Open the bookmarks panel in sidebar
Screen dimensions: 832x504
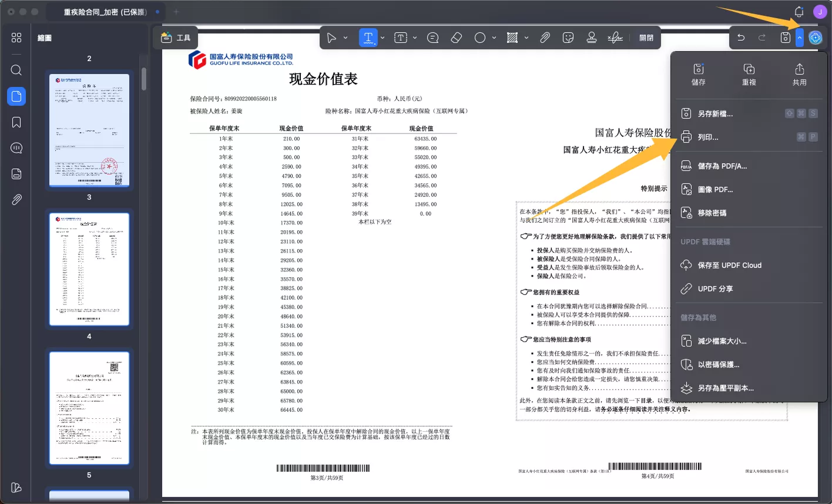coord(16,122)
